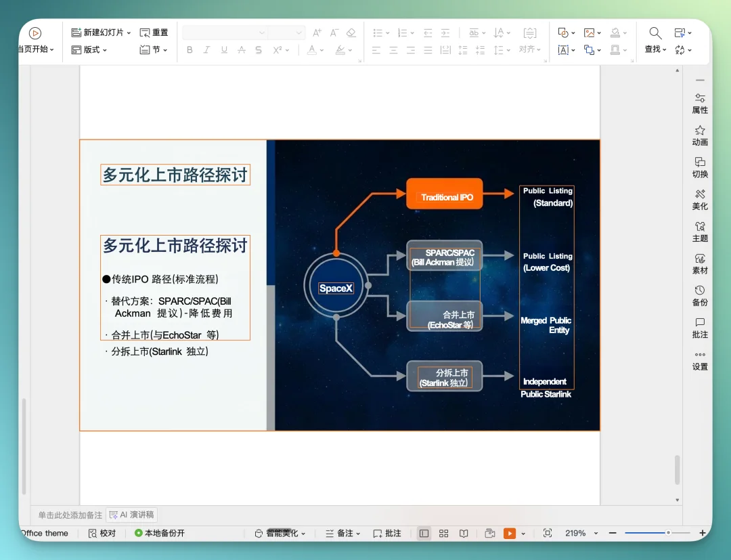Toggle bold formatting

click(x=190, y=49)
